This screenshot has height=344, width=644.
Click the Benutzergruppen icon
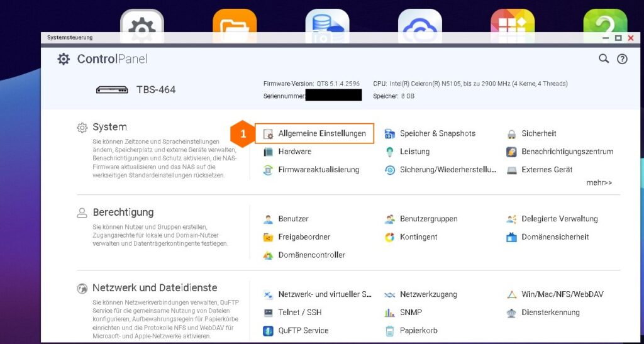[x=390, y=219]
